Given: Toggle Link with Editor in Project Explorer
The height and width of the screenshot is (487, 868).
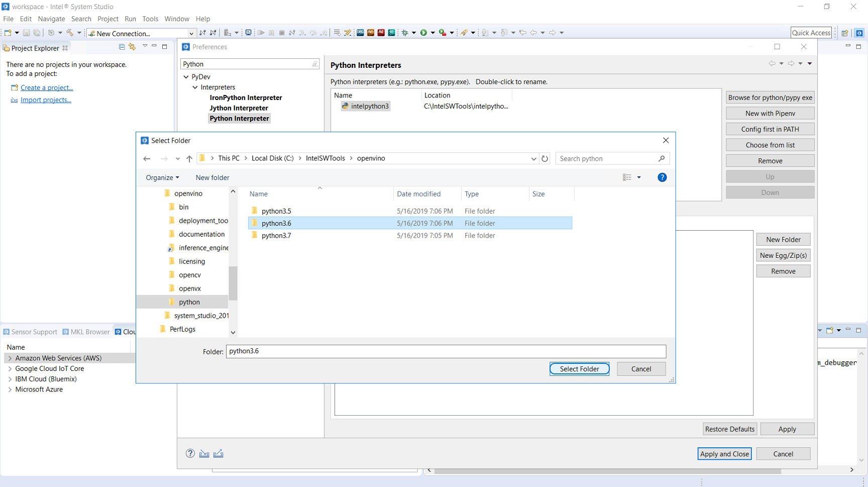Looking at the screenshot, I should 132,47.
